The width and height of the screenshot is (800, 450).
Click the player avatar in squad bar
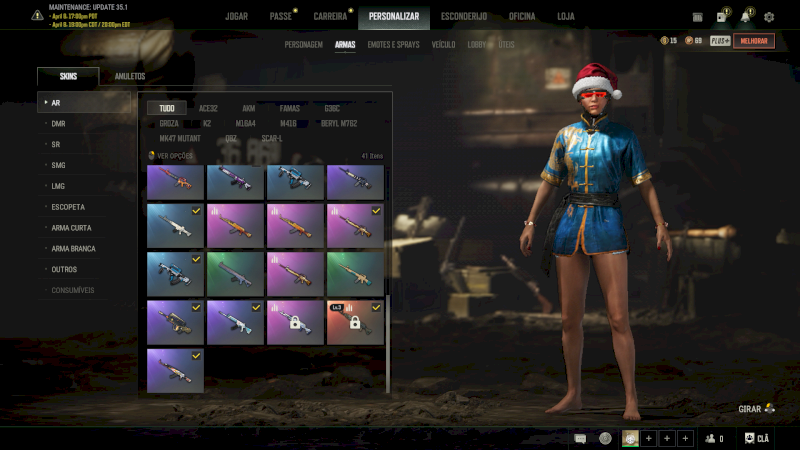(630, 438)
